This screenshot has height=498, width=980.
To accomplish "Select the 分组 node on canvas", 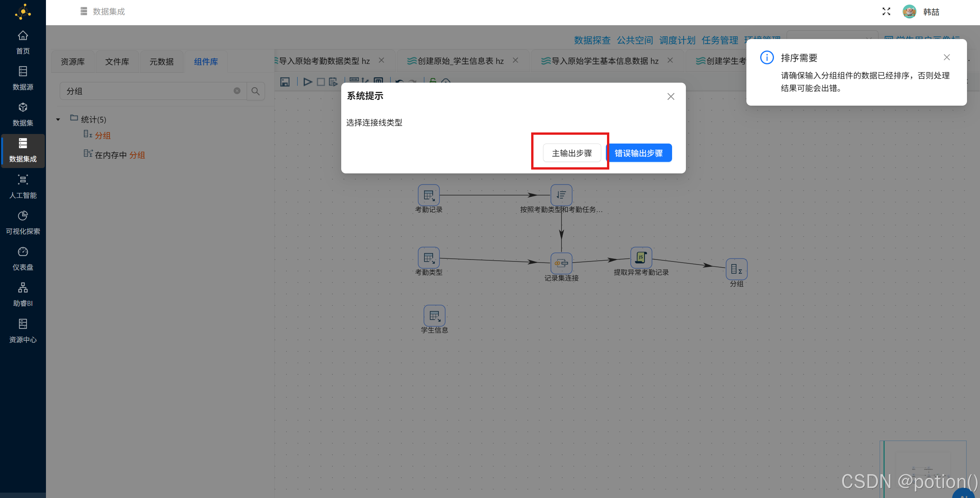I will (736, 269).
